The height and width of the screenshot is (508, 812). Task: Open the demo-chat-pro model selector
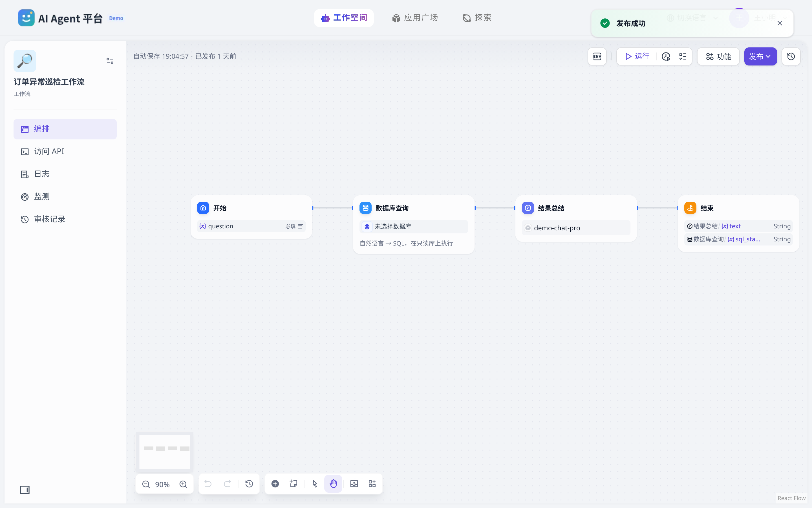click(x=576, y=228)
